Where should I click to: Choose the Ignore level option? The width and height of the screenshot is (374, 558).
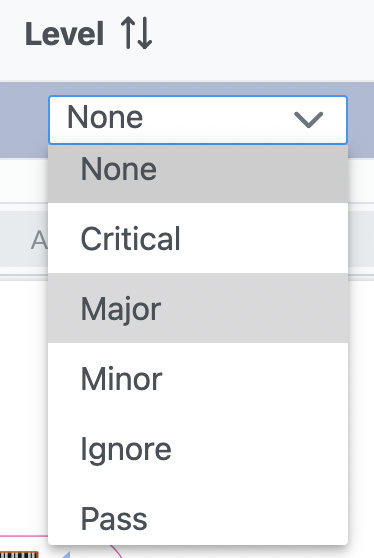[198, 448]
